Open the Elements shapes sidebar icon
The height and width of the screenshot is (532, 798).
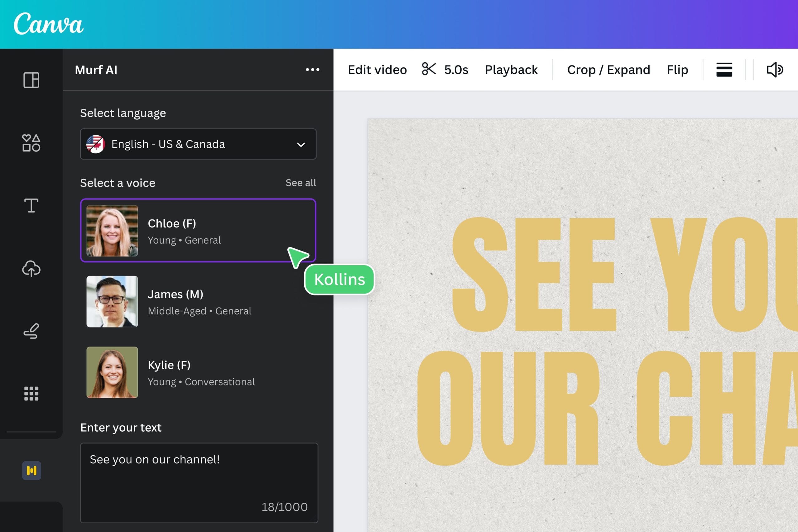coord(31,143)
